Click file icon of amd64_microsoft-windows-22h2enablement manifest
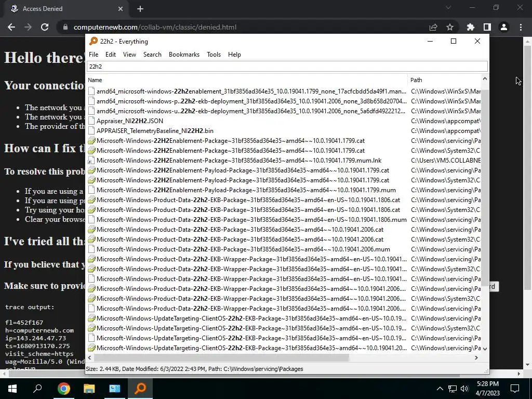The height and width of the screenshot is (399, 532). (x=91, y=91)
